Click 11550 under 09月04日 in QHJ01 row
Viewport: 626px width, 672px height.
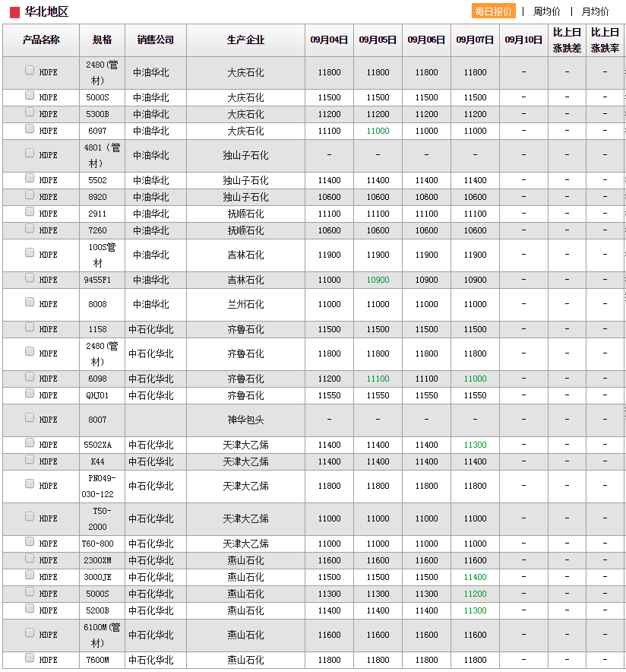(x=329, y=395)
